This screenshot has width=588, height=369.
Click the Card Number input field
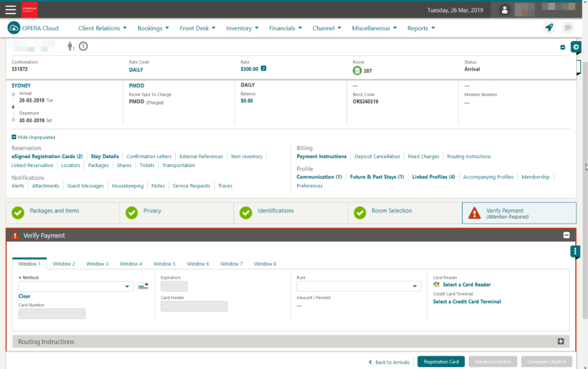tap(52, 314)
